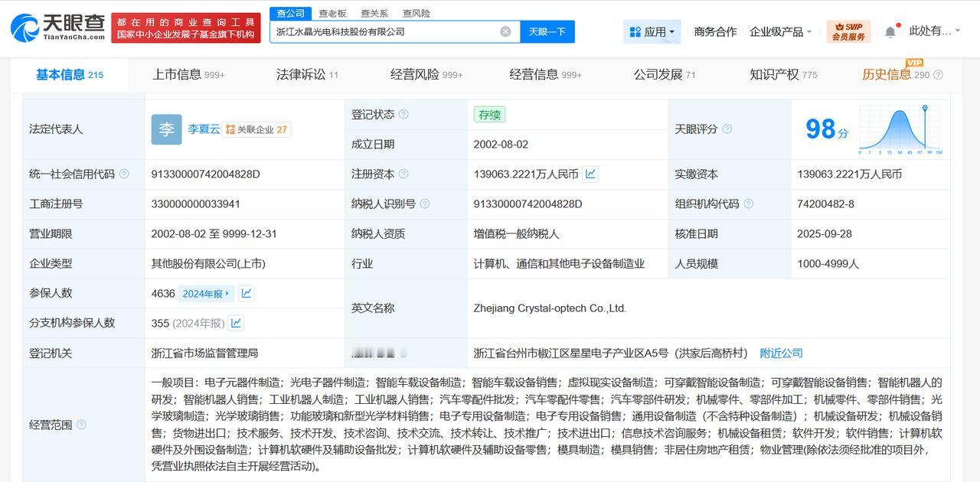Click the 存续 registration status tag

tap(489, 115)
